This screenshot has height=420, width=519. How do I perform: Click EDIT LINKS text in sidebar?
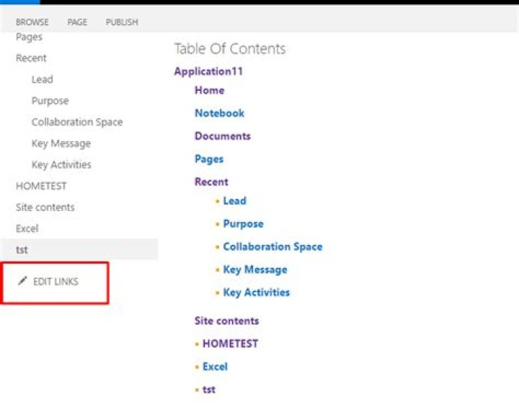56,282
